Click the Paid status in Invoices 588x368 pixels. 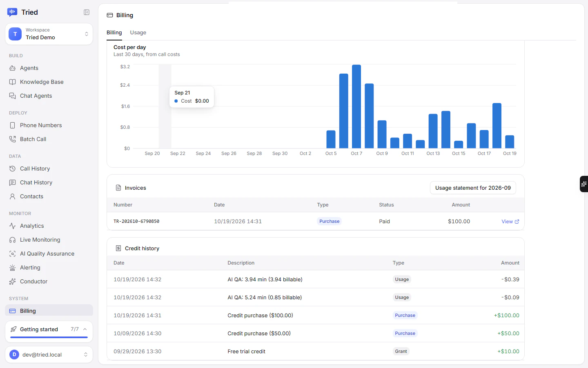384,221
